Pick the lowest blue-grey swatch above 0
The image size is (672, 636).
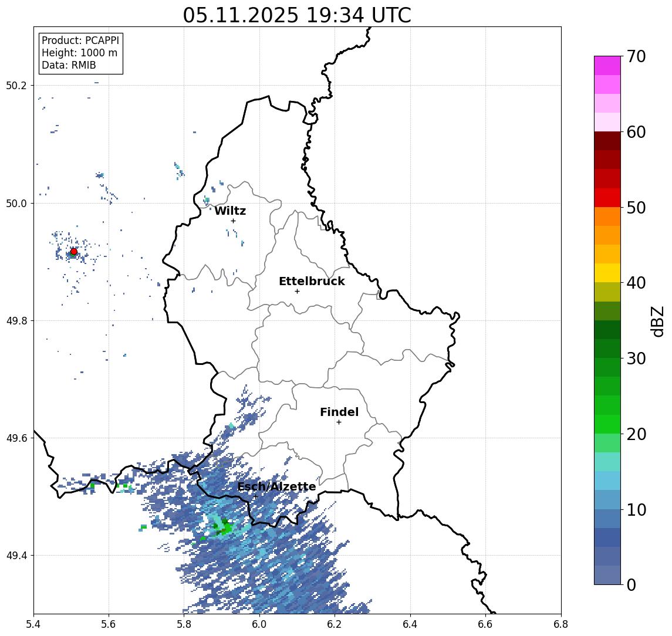point(607,575)
